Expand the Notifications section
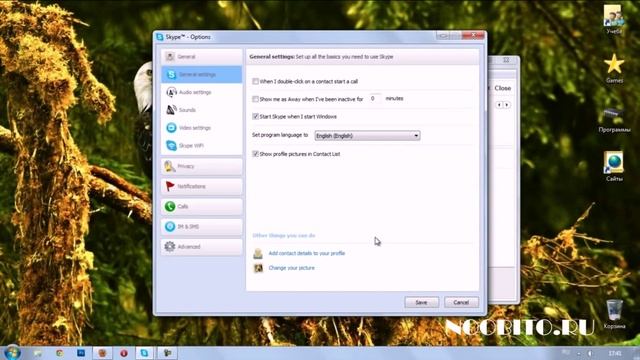Viewport: 640px width, 360px height. [x=202, y=187]
